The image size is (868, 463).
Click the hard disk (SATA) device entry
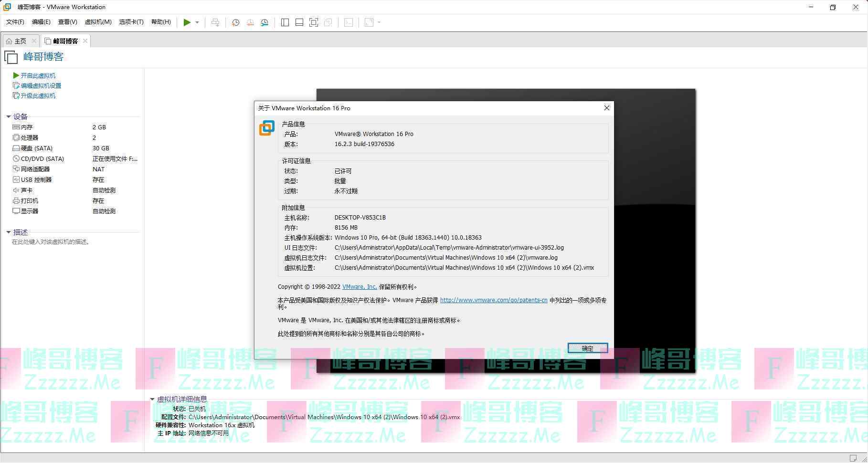(36, 148)
